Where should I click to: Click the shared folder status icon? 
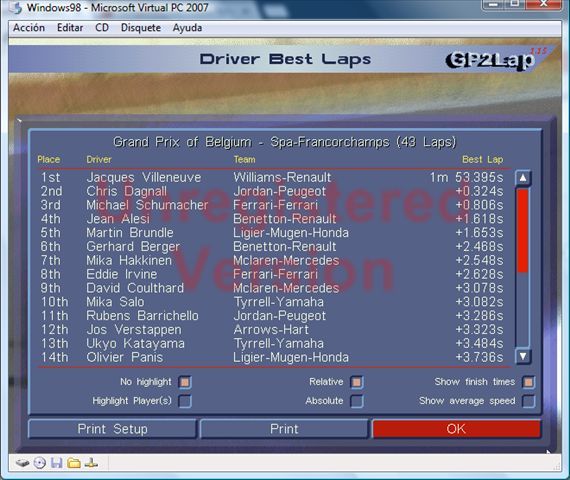(x=74, y=463)
